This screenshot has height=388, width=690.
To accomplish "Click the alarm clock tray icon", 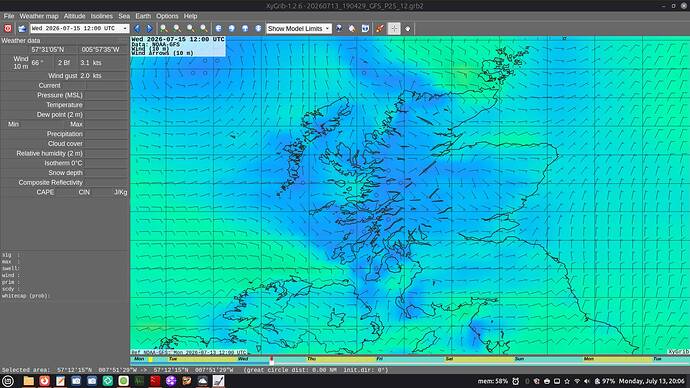I will tap(515, 381).
